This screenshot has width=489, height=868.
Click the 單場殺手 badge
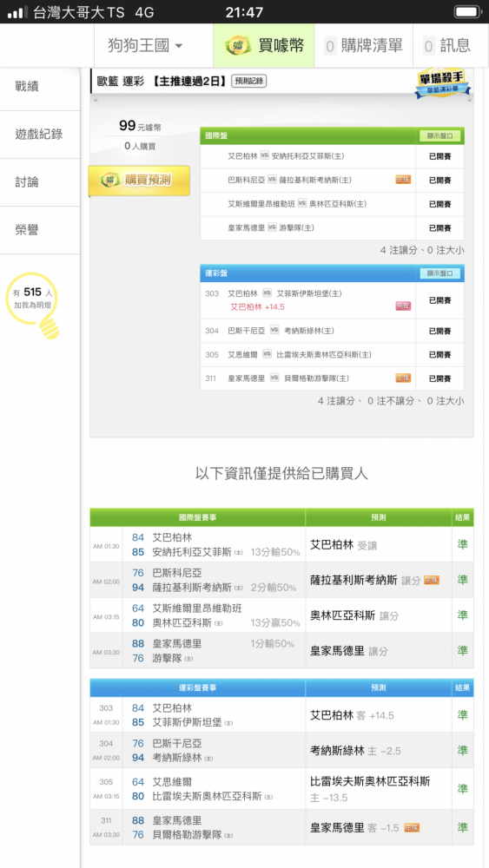tap(443, 83)
